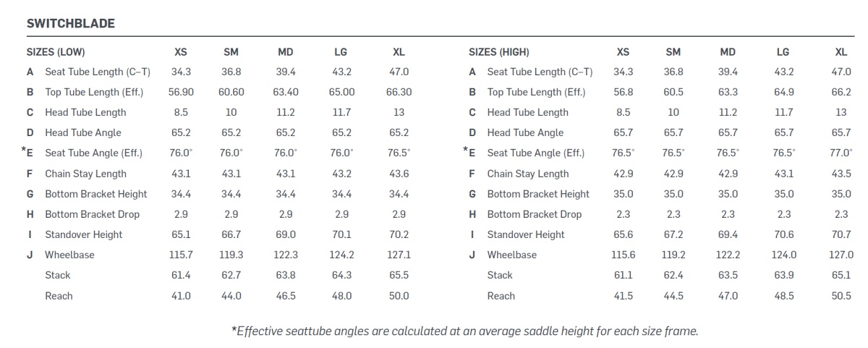868x348 pixels.
Task: Select the XS column header in low table
Action: (x=181, y=52)
